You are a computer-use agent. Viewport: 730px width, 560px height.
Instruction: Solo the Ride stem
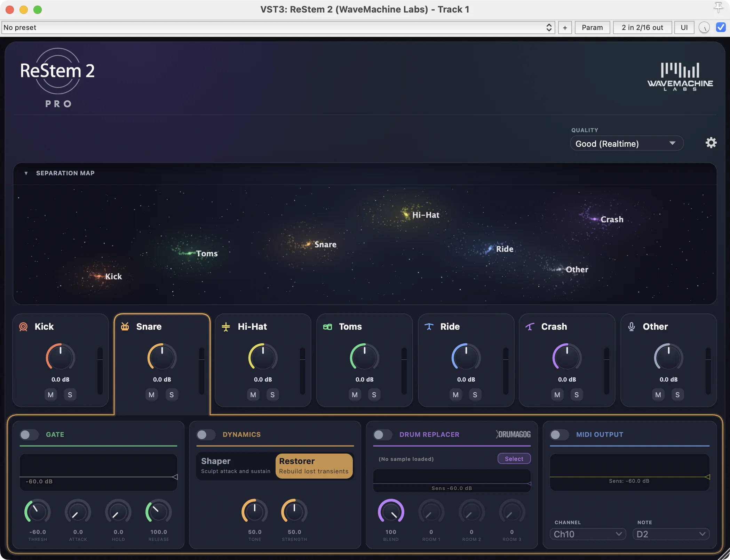(x=475, y=395)
